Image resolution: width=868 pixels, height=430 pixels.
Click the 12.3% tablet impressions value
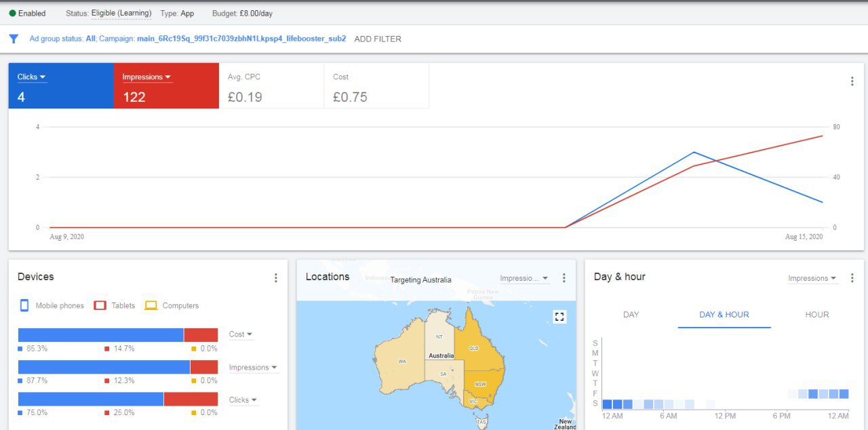pyautogui.click(x=123, y=380)
